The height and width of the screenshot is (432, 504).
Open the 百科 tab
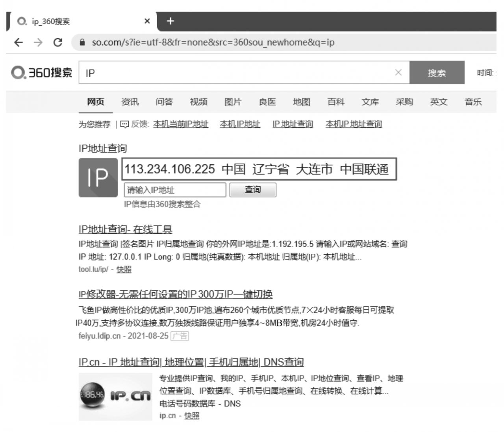click(336, 102)
